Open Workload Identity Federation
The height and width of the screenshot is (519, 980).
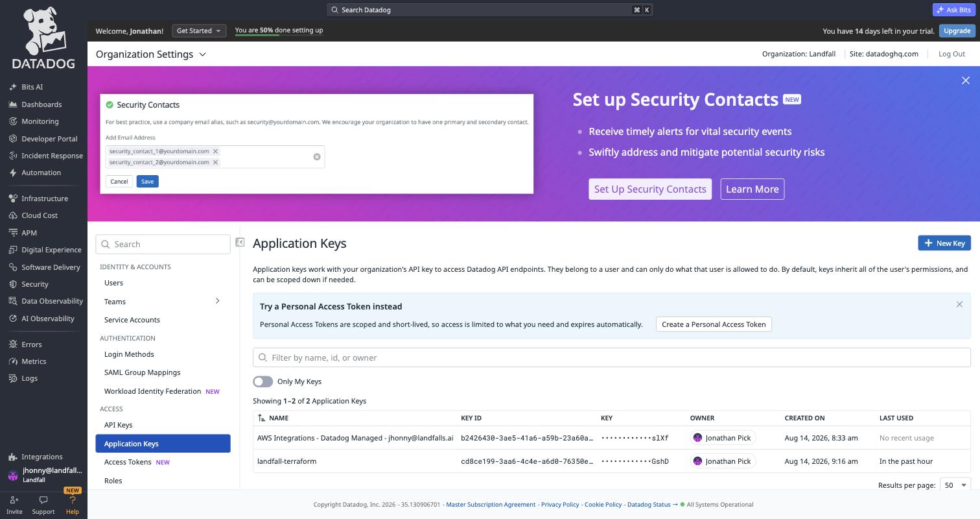[x=153, y=391]
